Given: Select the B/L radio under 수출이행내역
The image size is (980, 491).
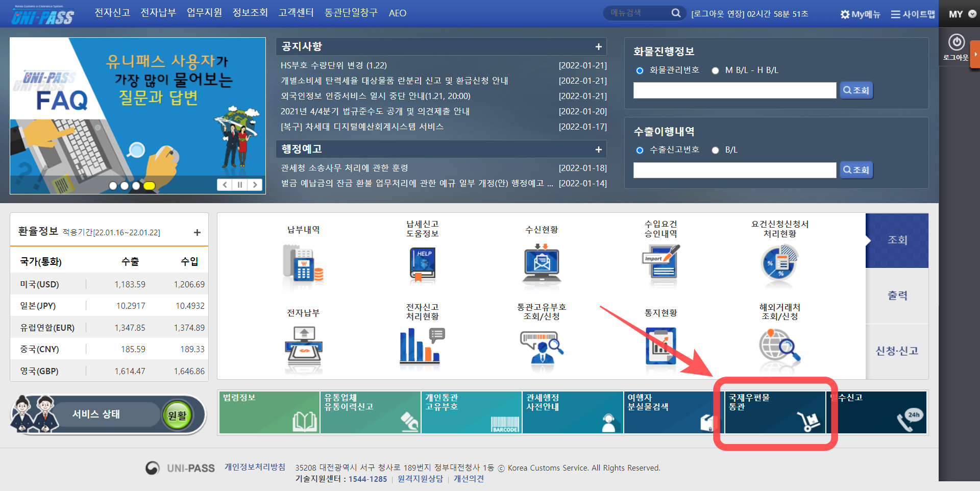Looking at the screenshot, I should pyautogui.click(x=715, y=150).
